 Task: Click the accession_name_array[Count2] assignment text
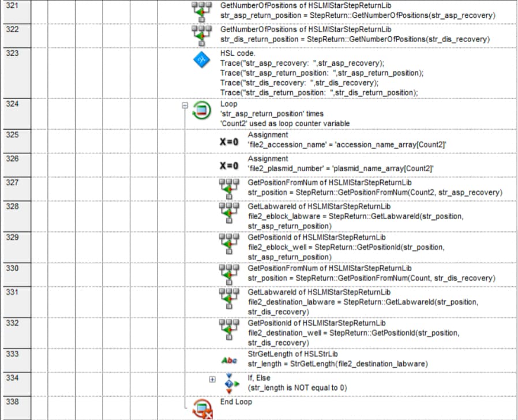click(347, 145)
